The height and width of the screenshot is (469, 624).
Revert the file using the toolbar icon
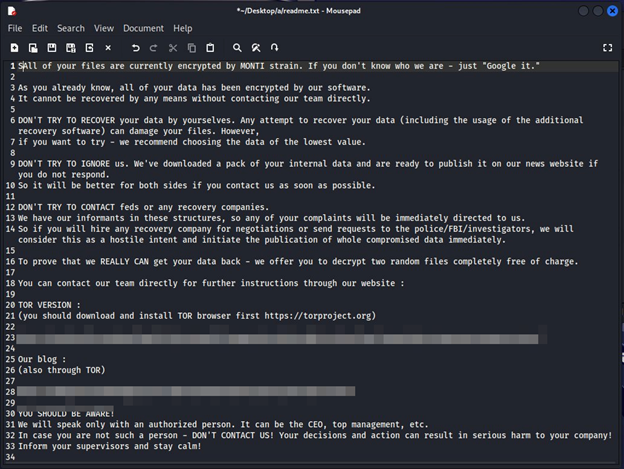[88, 48]
